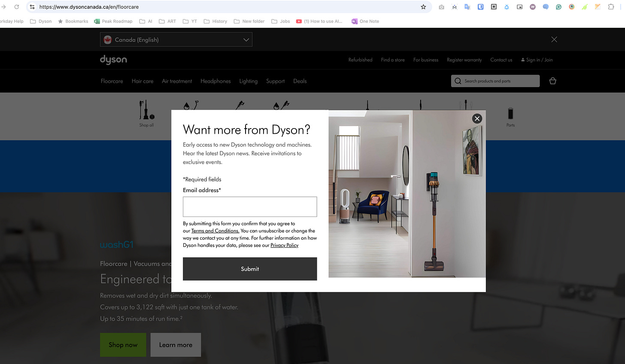
Task: Click the purple M circle extension icon
Action: tap(533, 7)
